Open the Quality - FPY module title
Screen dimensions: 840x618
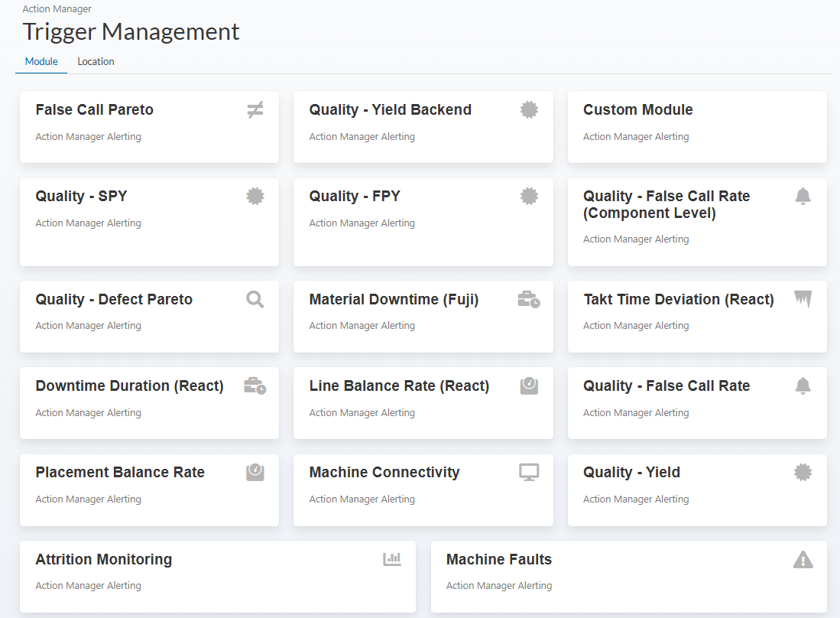coord(355,197)
